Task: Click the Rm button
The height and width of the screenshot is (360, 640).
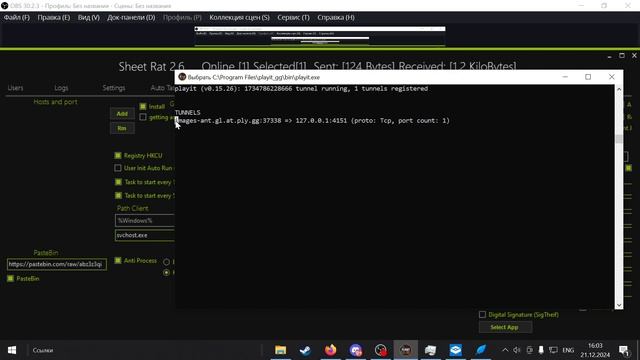Action: 122,128
